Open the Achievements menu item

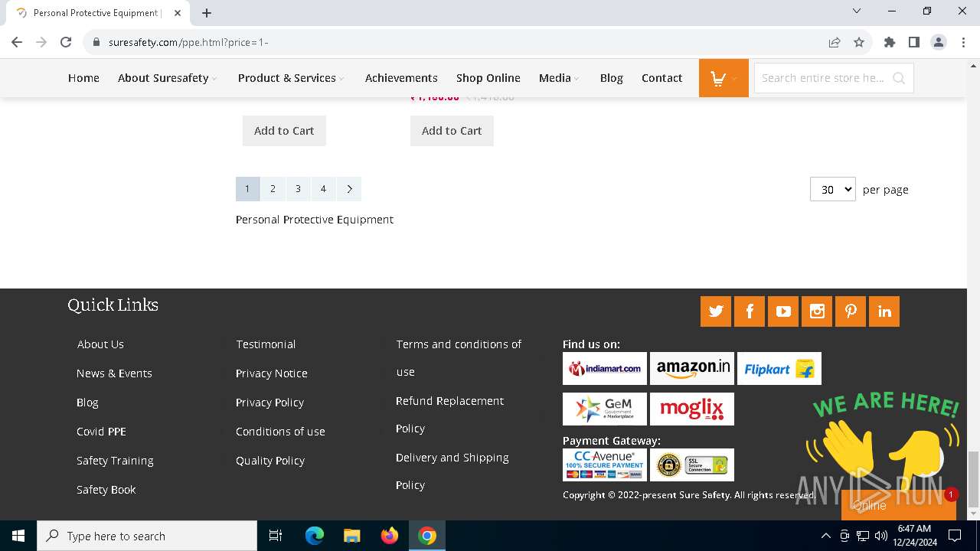[401, 78]
